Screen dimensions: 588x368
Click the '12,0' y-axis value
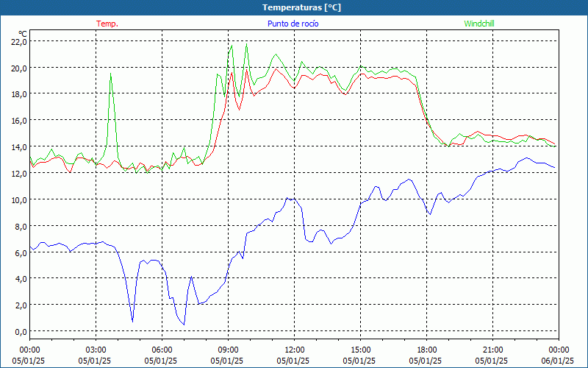(x=19, y=174)
